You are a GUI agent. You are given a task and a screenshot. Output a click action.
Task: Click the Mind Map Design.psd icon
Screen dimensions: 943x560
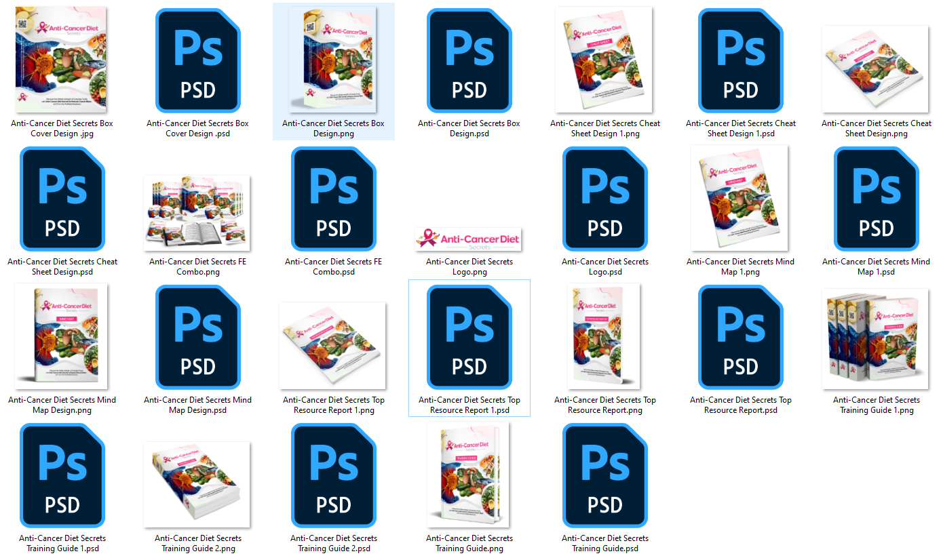pos(197,338)
